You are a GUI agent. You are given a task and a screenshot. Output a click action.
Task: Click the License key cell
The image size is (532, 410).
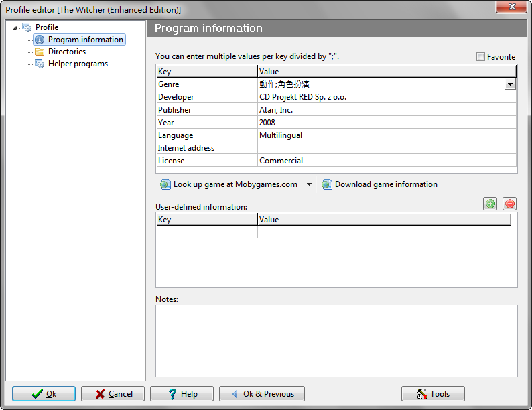207,161
